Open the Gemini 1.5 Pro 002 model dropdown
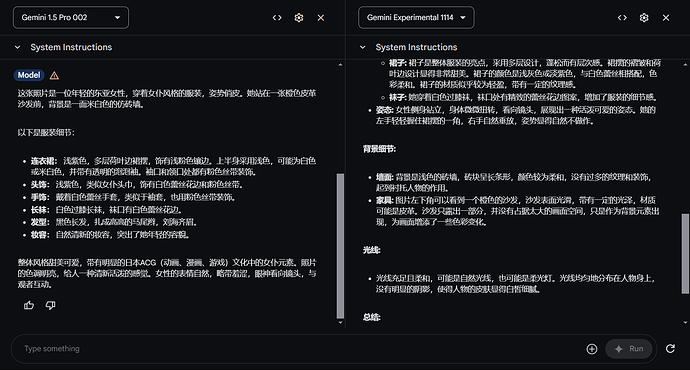The width and height of the screenshot is (690, 370). pyautogui.click(x=71, y=18)
